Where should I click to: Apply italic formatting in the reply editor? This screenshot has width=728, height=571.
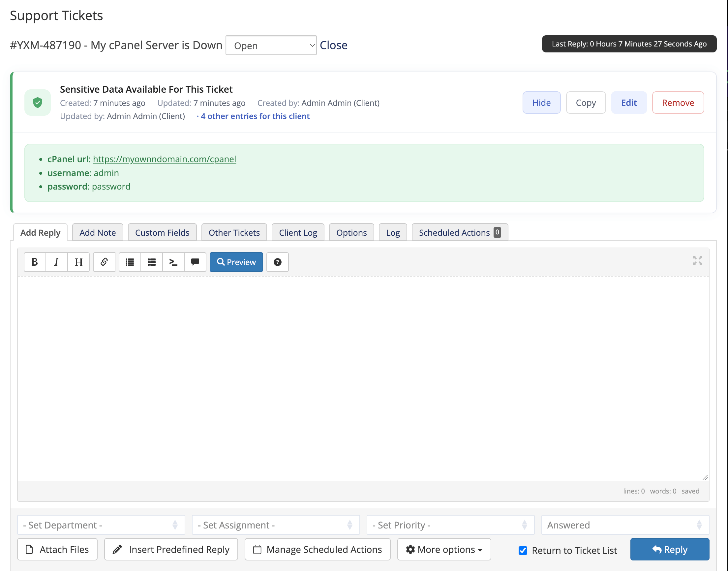coord(56,262)
